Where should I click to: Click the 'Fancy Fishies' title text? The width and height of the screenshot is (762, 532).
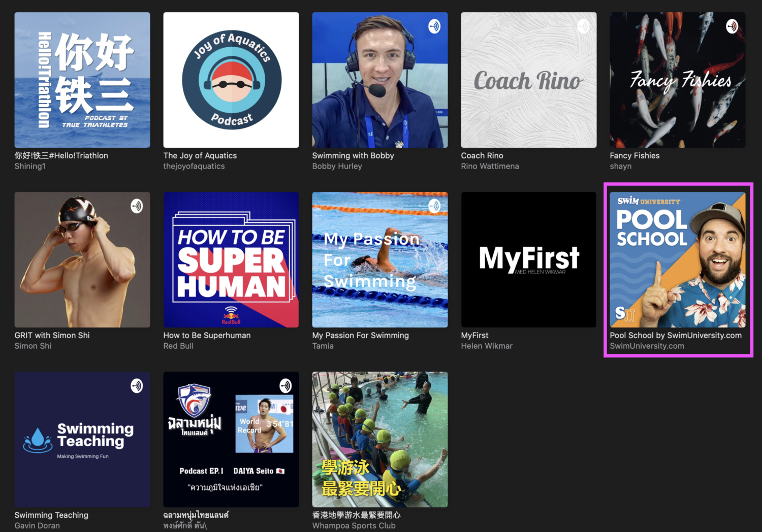pos(634,155)
